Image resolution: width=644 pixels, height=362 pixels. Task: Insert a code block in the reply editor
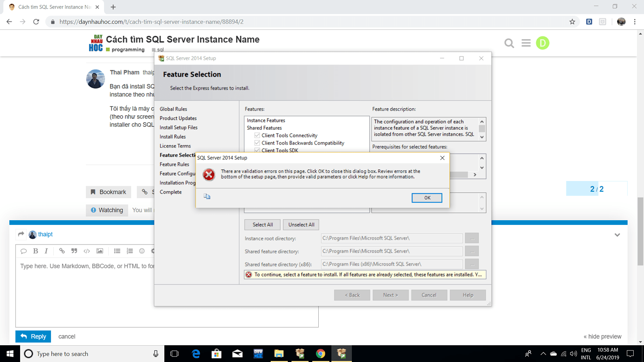point(86,251)
